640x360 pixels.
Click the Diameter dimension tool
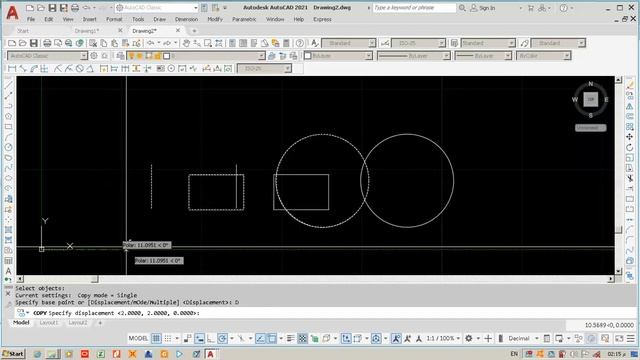pyautogui.click(x=80, y=69)
